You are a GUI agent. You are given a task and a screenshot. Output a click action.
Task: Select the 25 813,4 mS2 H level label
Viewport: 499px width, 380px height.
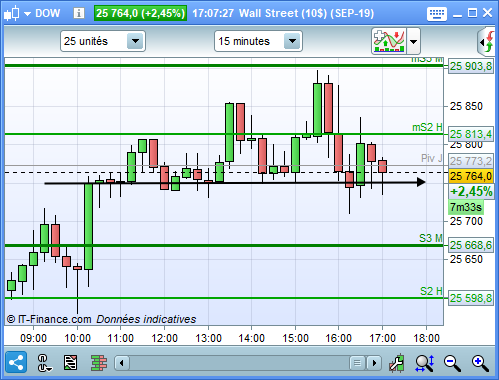[471, 134]
